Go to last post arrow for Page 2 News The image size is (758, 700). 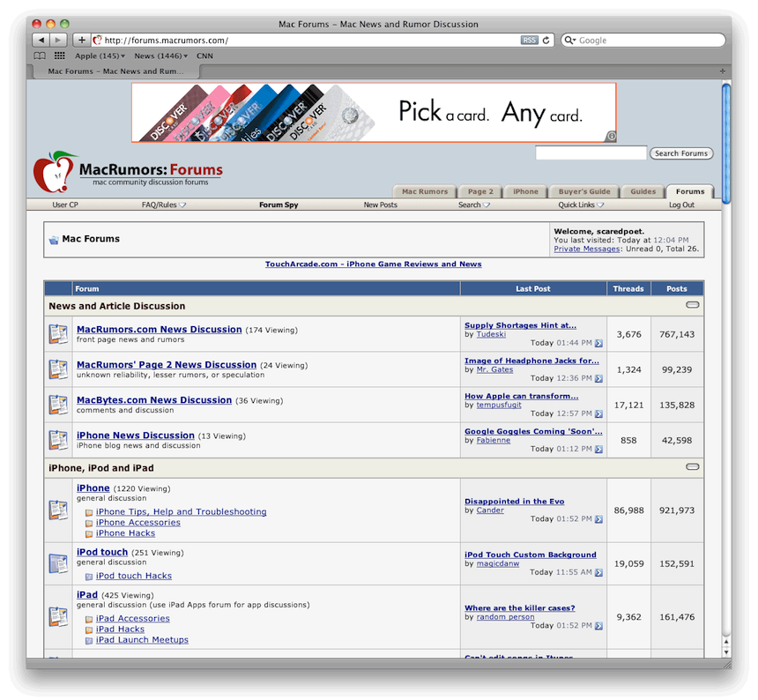coord(598,378)
